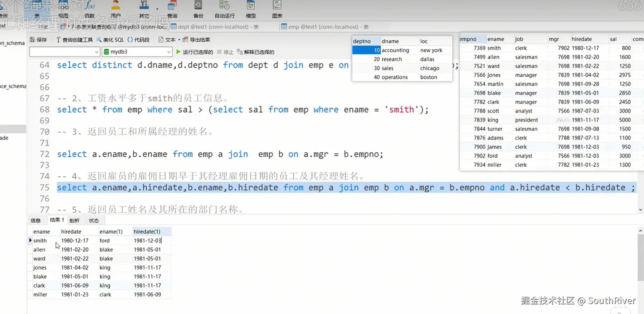Viewport: 644px width, 314px height.
Task: Open the 代码段 code snippet panel
Action: (139, 40)
